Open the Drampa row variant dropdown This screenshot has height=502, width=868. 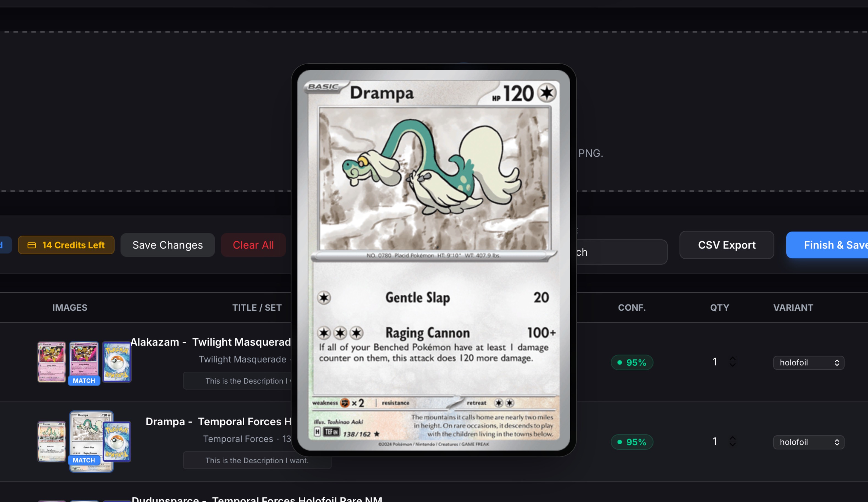point(808,442)
